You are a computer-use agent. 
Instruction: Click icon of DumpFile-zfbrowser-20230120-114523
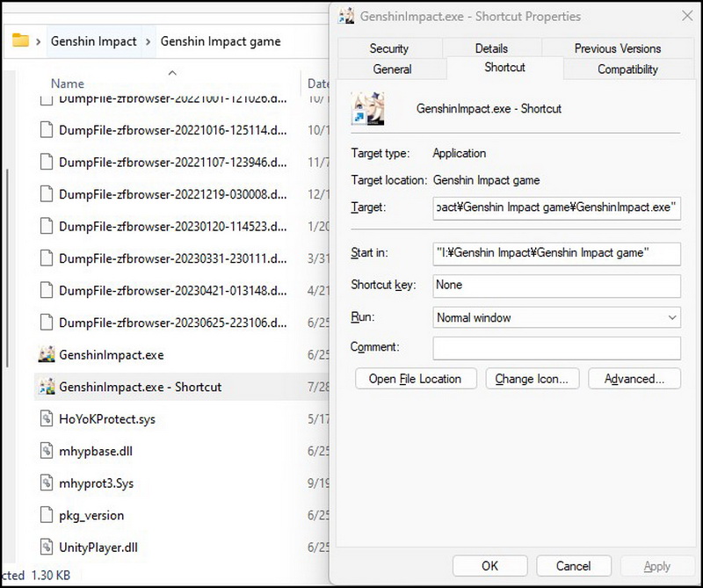[47, 226]
